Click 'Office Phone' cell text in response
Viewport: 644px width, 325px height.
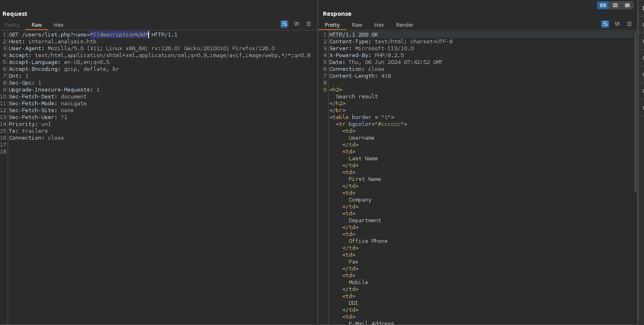click(x=368, y=241)
